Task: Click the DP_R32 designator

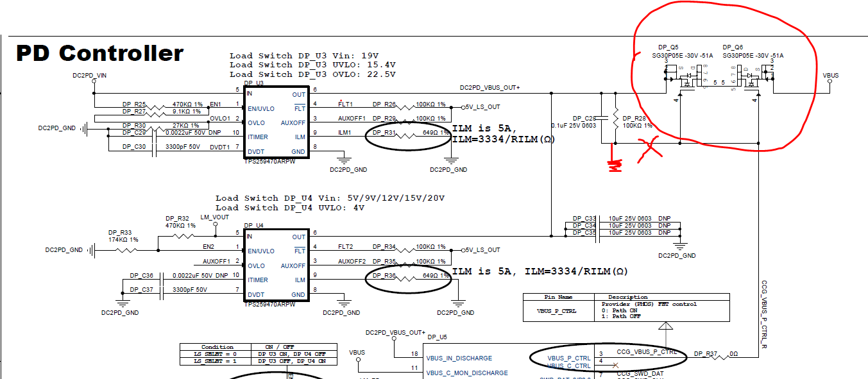Action: click(x=177, y=218)
